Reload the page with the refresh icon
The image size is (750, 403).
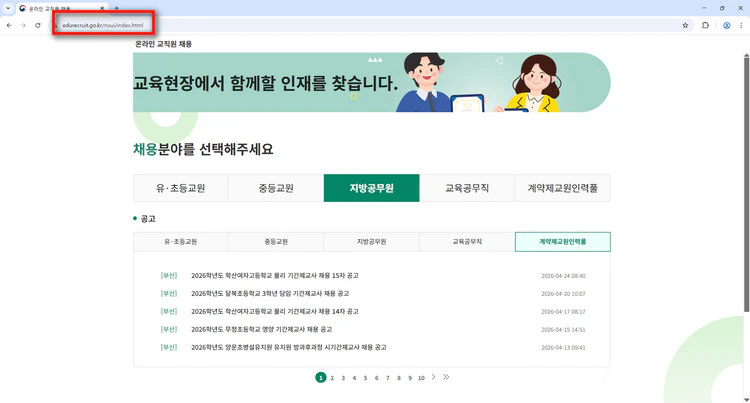(38, 25)
